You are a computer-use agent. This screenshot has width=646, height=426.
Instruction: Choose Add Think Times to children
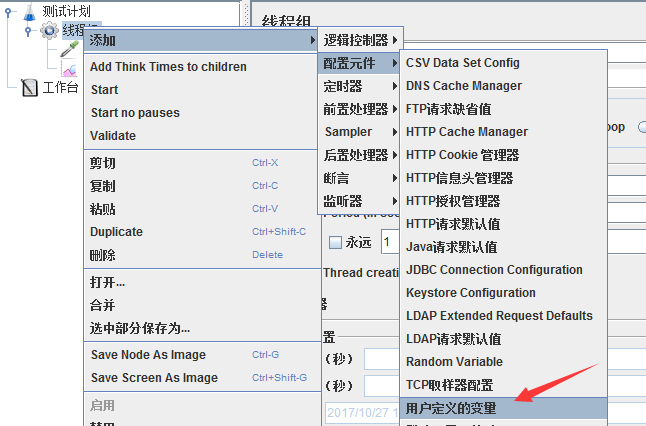(x=202, y=67)
